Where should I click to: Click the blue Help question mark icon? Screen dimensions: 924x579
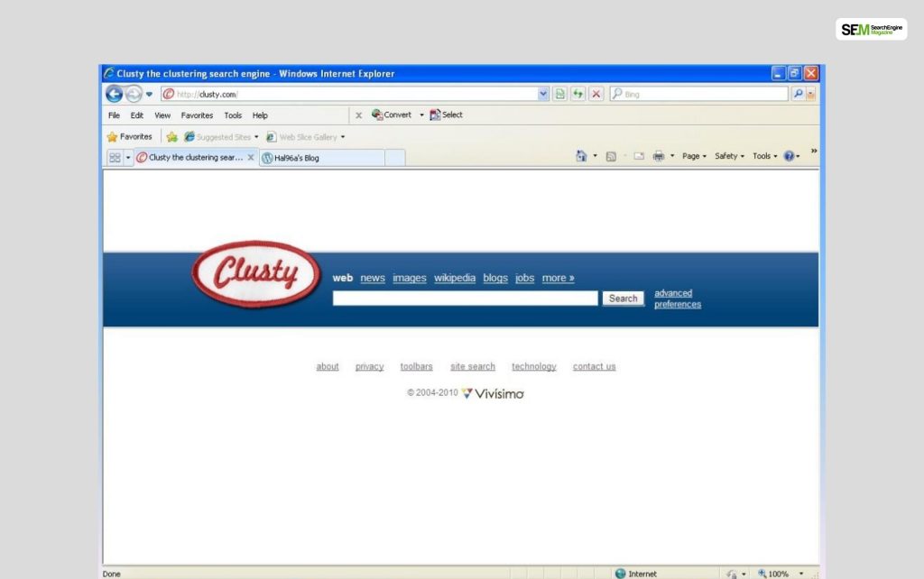[789, 156]
